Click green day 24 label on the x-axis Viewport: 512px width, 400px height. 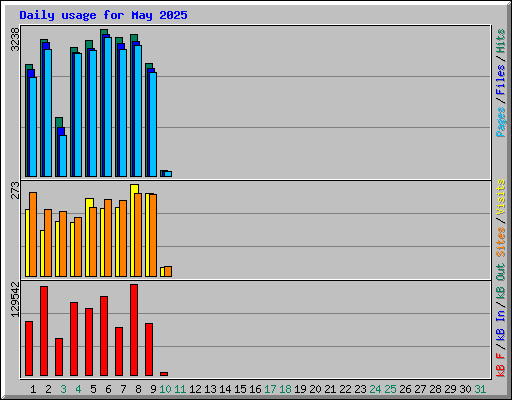coord(375,389)
